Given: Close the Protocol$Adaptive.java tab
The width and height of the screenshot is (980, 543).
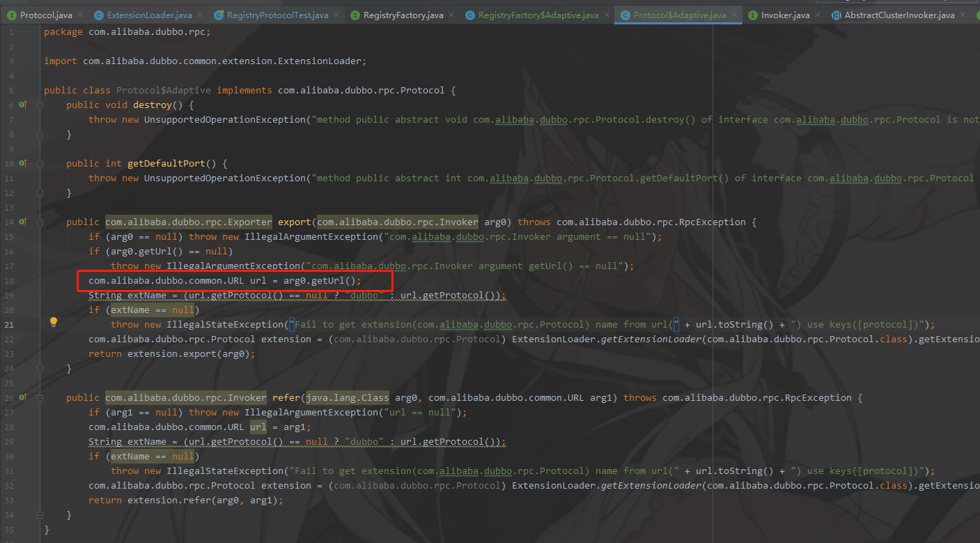Looking at the screenshot, I should [733, 15].
